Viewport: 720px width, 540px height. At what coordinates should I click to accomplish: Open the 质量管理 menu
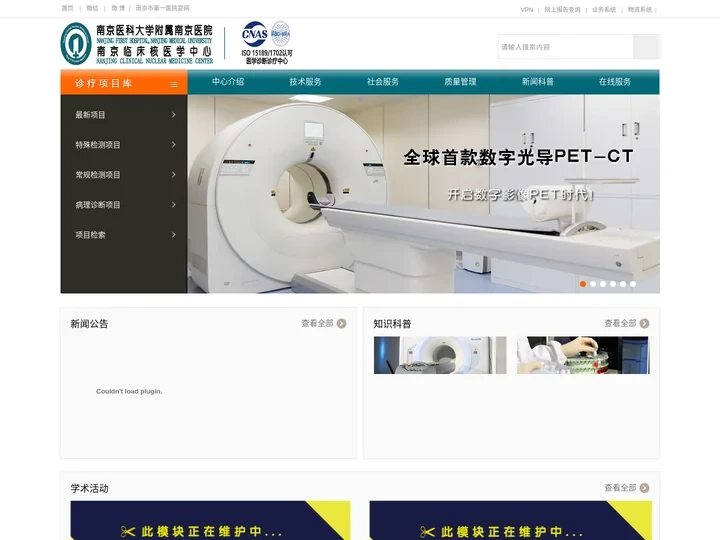point(460,82)
